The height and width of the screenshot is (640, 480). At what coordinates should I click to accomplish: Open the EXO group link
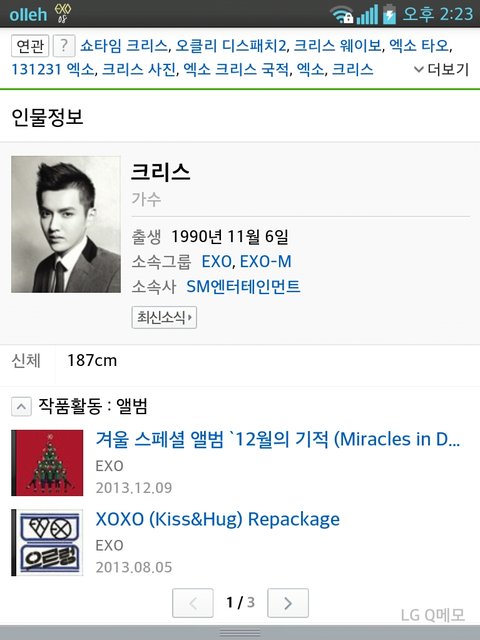click(217, 262)
